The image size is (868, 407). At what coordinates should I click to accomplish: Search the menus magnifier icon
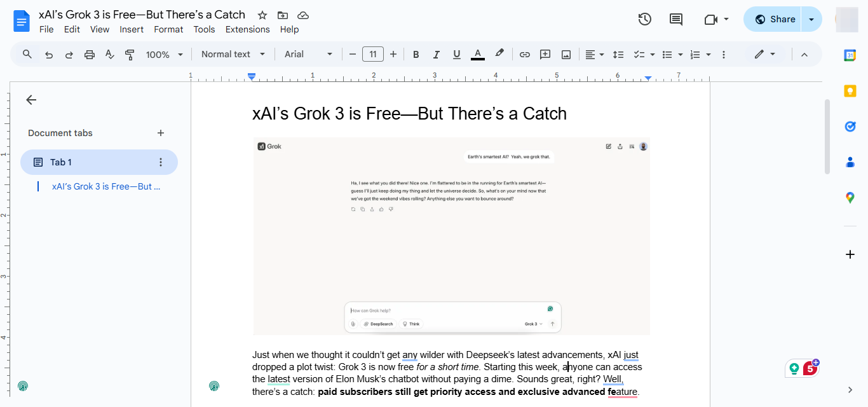point(27,54)
